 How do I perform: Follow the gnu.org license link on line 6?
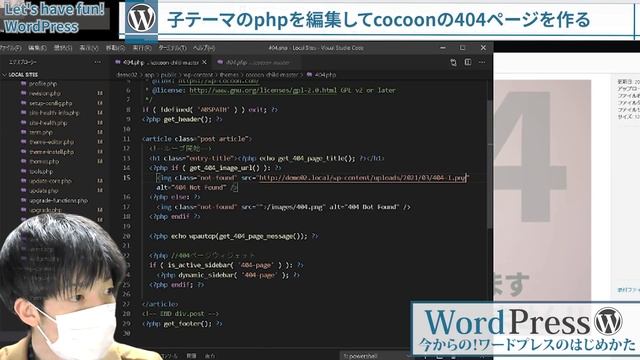[263, 90]
